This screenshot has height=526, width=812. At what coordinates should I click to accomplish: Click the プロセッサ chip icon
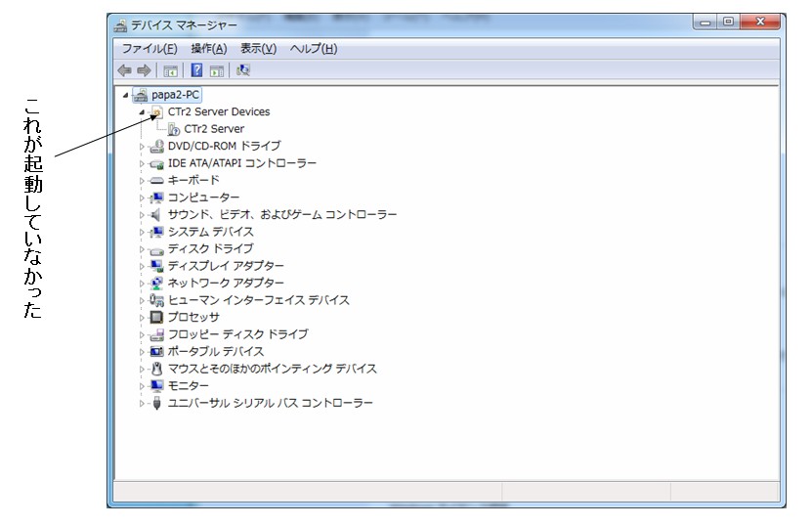[x=156, y=317]
